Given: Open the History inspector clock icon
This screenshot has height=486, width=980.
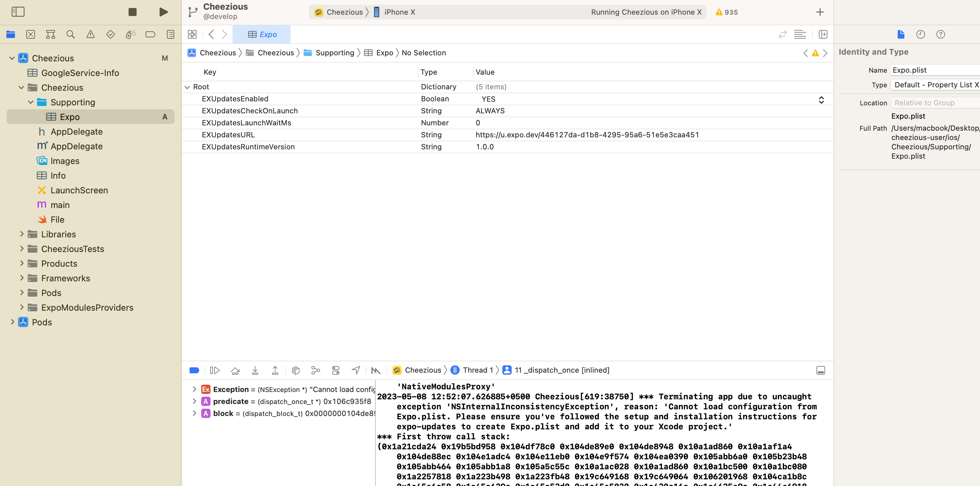Looking at the screenshot, I should coord(920,34).
